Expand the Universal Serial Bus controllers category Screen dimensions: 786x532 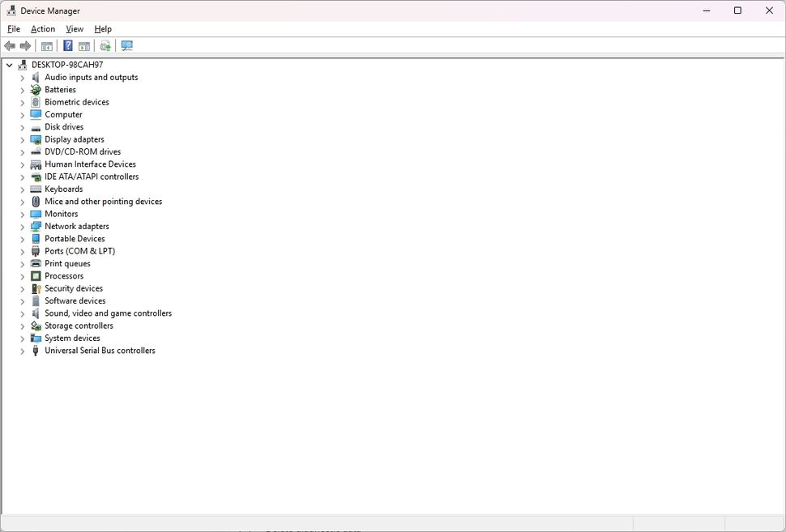22,351
